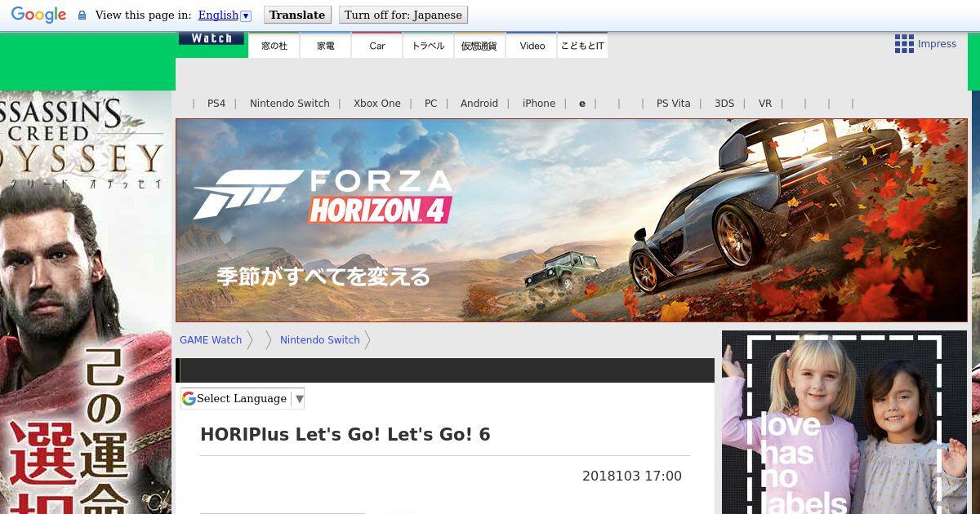Select Xbox One category
Image resolution: width=980 pixels, height=514 pixels.
pyautogui.click(x=377, y=104)
